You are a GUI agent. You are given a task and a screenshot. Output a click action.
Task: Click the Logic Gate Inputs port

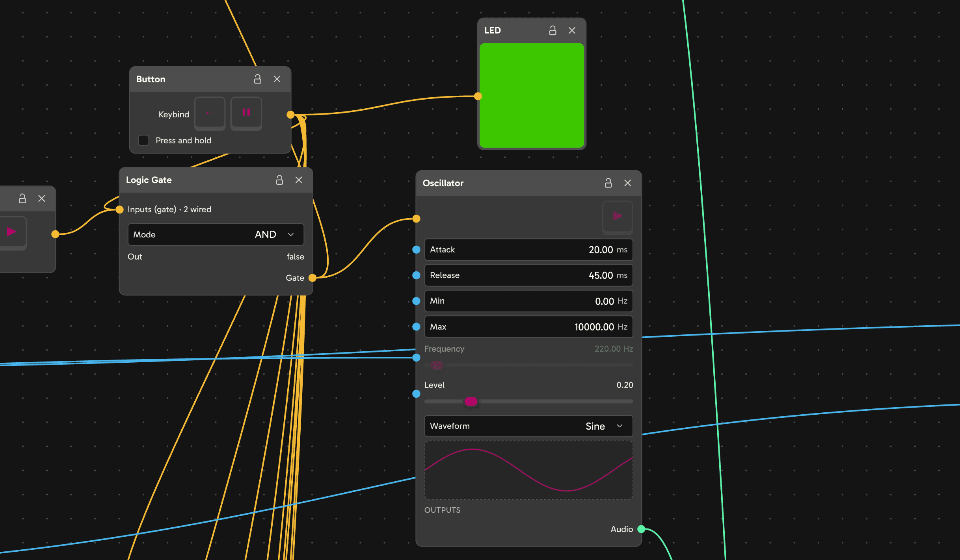[x=120, y=210]
